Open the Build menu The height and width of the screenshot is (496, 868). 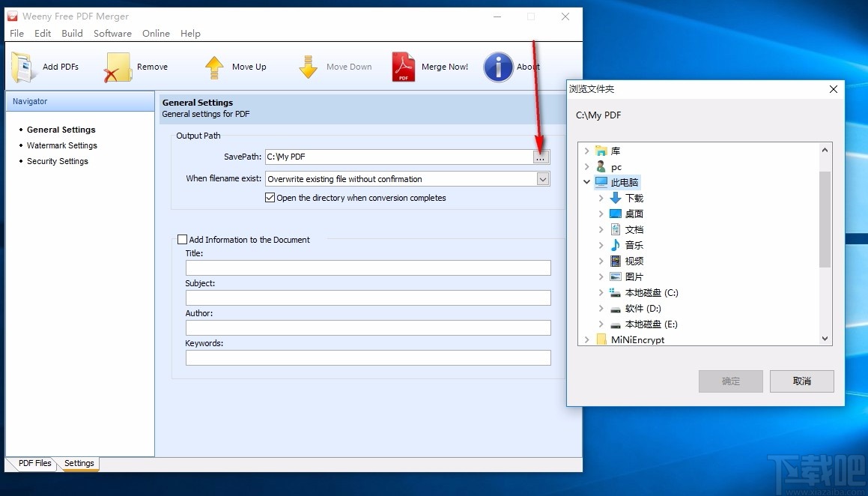pos(72,33)
